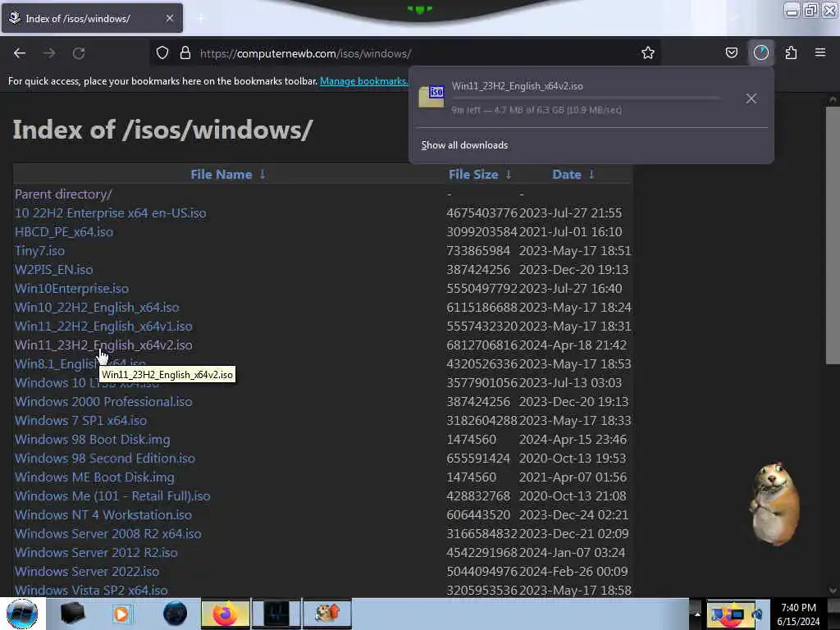The height and width of the screenshot is (630, 840).
Task: Click the download progress bar
Action: pos(586,98)
